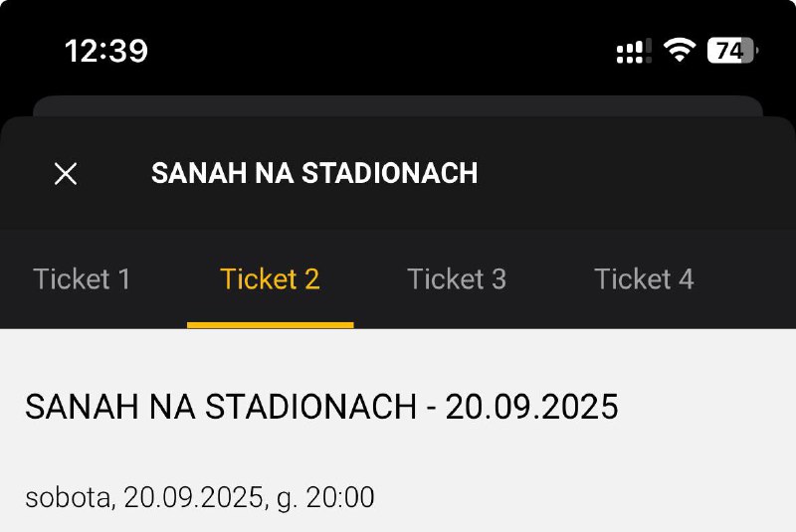Select the highlighted Ticket 2 tab
The image size is (796, 532).
click(270, 279)
